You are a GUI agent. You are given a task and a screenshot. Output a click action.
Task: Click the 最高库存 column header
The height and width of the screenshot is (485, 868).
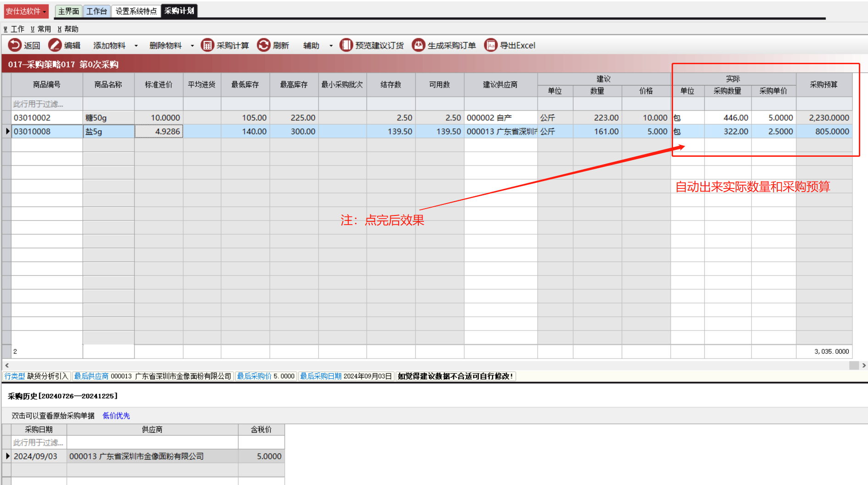coord(294,84)
